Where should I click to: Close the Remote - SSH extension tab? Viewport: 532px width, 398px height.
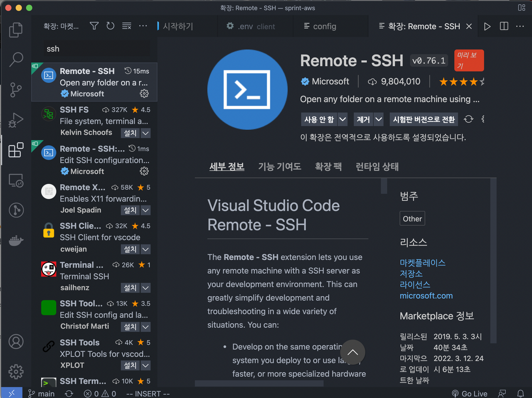coord(469,26)
